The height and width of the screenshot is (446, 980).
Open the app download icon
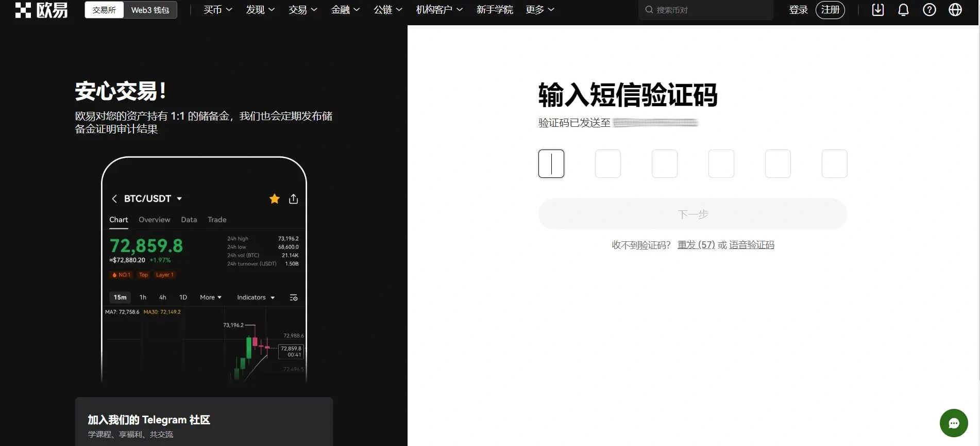pyautogui.click(x=877, y=10)
